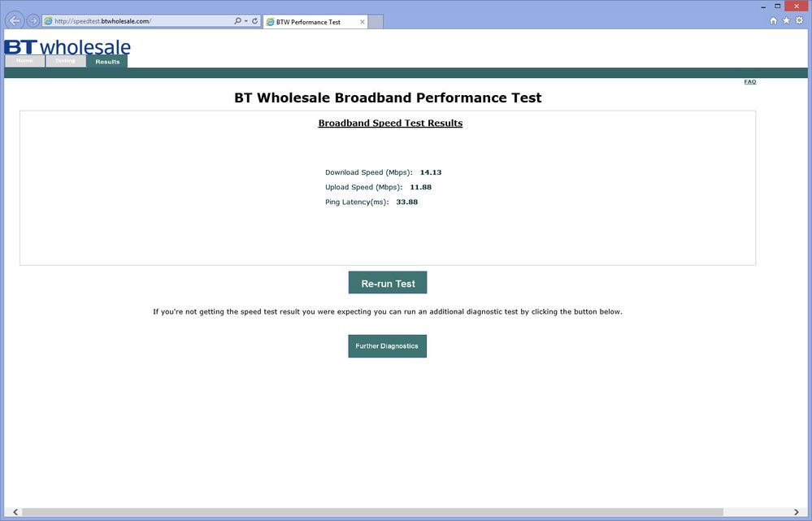Click the scroll left arrow

click(x=15, y=512)
